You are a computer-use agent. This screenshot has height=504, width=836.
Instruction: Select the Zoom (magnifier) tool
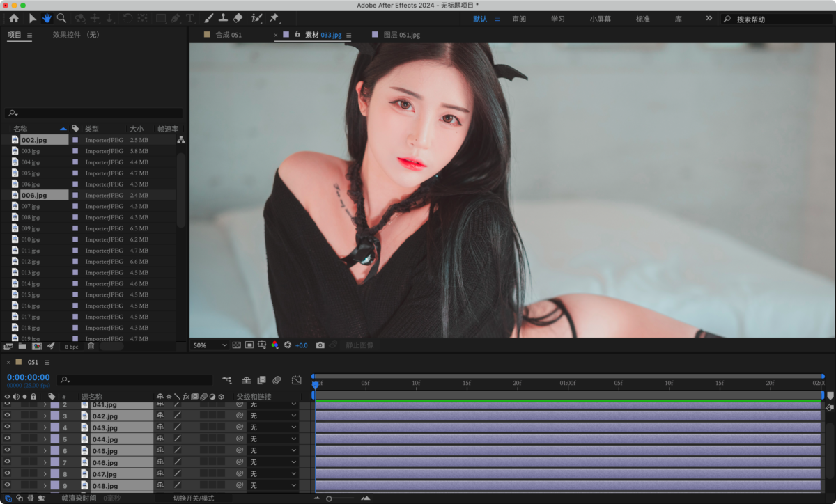point(62,18)
